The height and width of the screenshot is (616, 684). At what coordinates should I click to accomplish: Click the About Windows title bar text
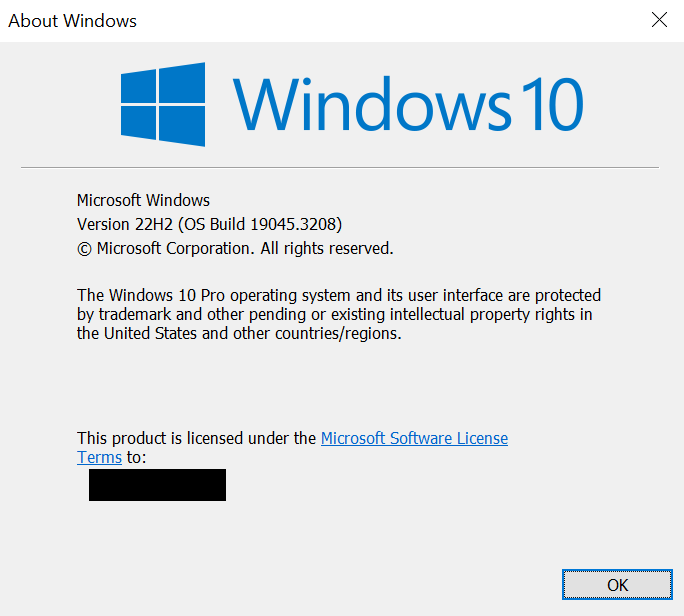[72, 20]
